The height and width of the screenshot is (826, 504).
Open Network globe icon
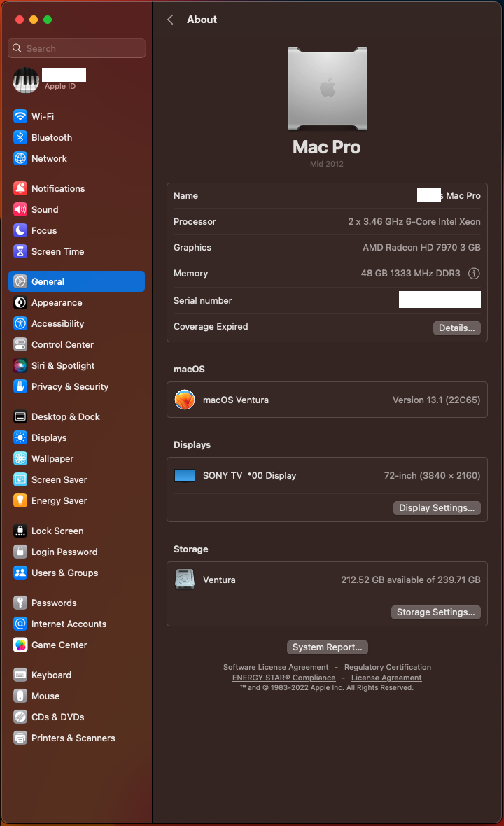(20, 159)
